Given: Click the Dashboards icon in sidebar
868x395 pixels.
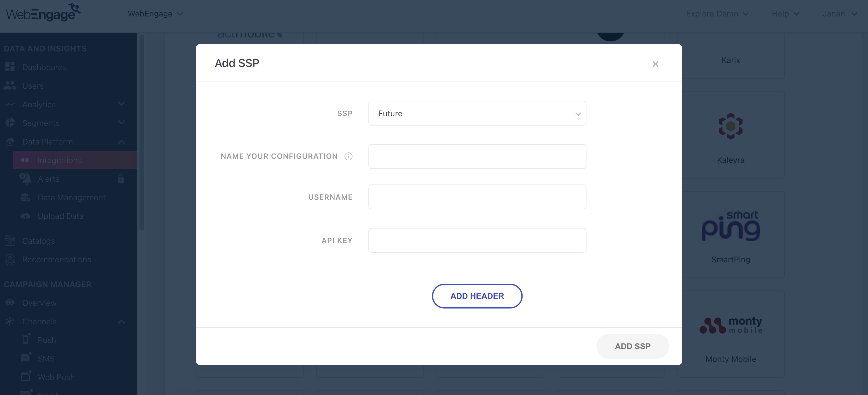Looking at the screenshot, I should coord(10,67).
